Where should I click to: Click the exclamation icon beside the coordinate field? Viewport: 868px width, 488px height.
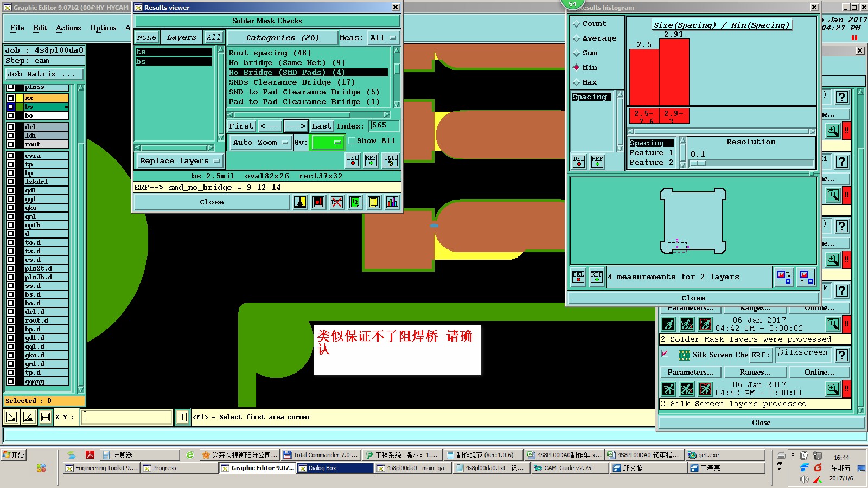click(x=182, y=417)
